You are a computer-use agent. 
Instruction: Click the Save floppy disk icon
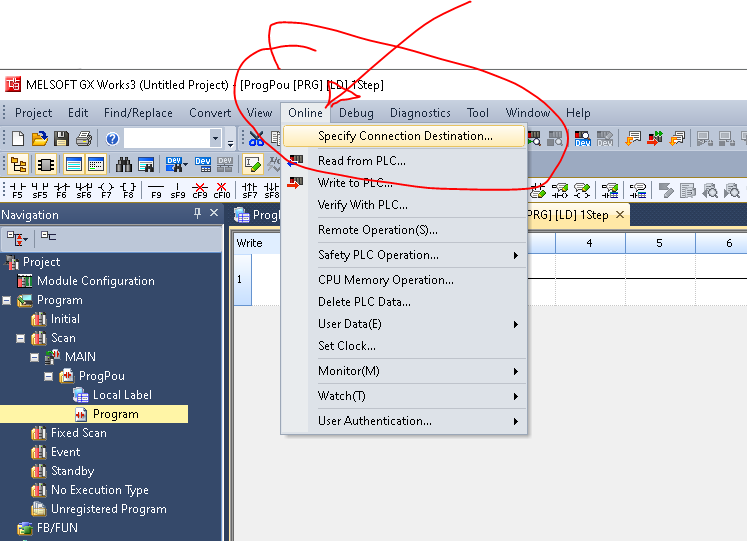tap(61, 139)
